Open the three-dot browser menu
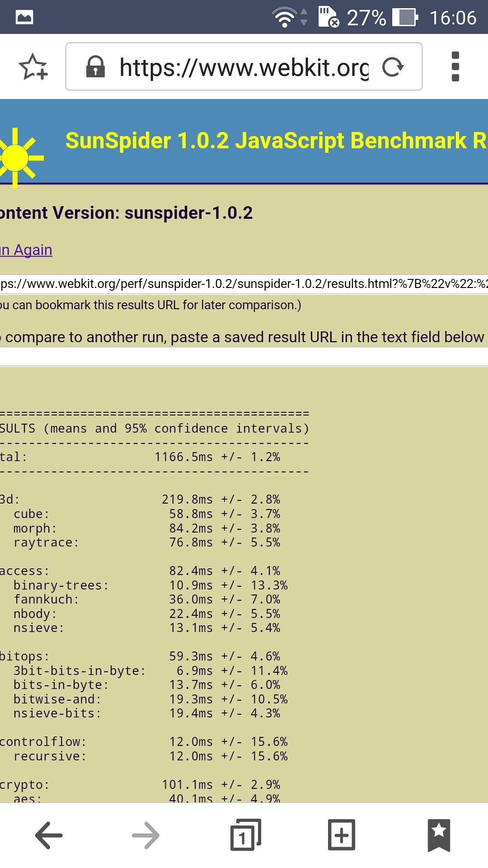The image size is (488, 868). (x=455, y=66)
